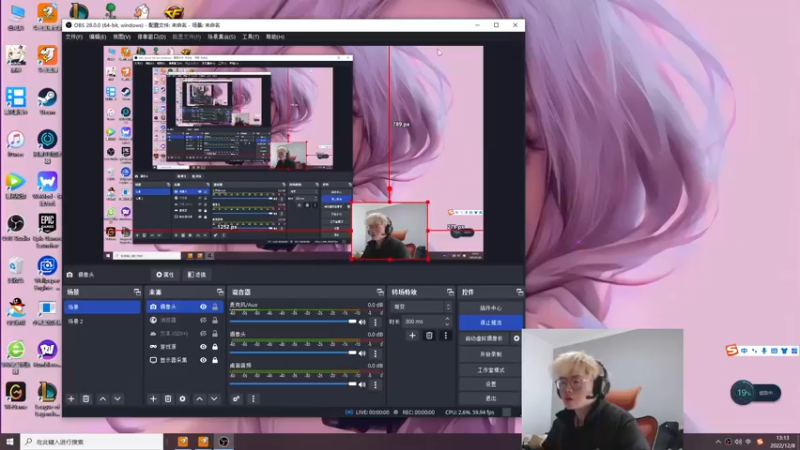Open the transition type dropdown

pyautogui.click(x=421, y=307)
